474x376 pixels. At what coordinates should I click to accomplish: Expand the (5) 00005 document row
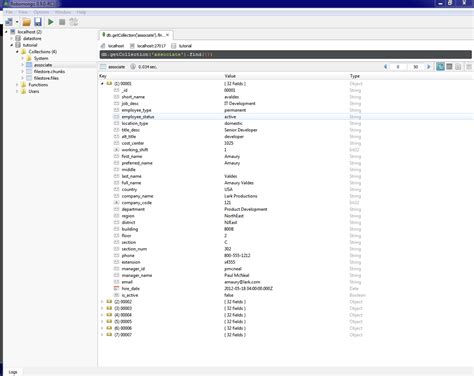point(102,322)
